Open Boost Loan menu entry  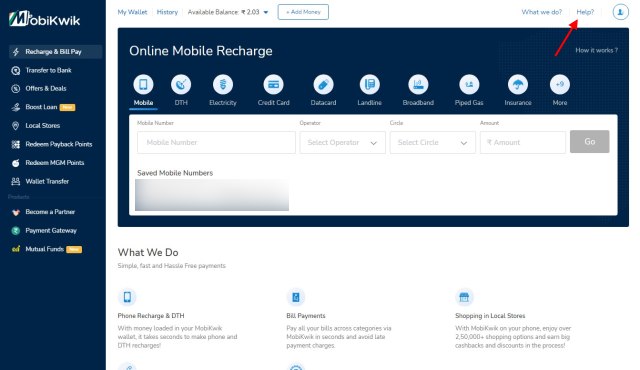[x=41, y=107]
